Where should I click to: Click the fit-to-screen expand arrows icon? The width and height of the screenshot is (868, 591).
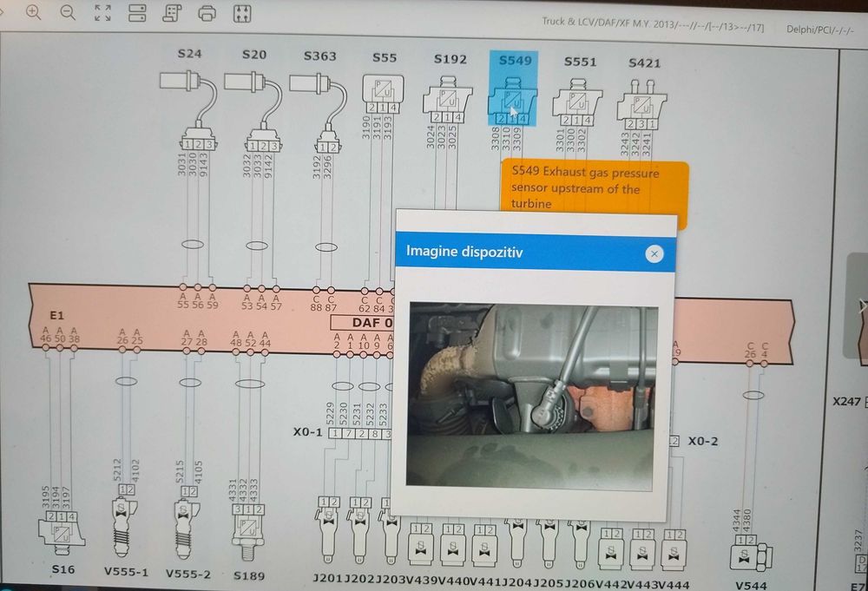pos(102,13)
